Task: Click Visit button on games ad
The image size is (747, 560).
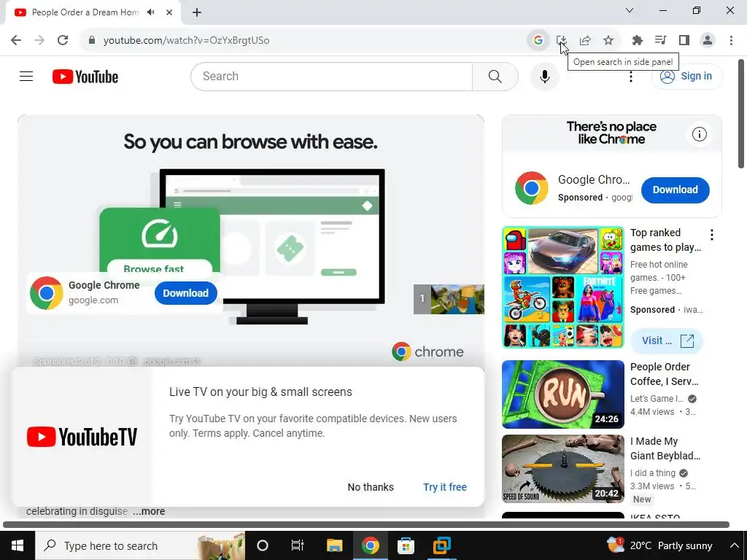Action: (x=667, y=341)
